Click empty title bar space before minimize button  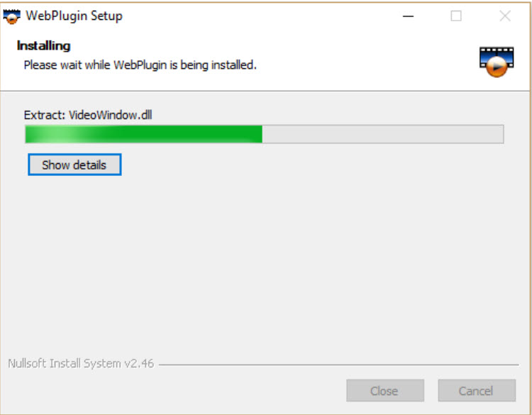click(x=261, y=16)
